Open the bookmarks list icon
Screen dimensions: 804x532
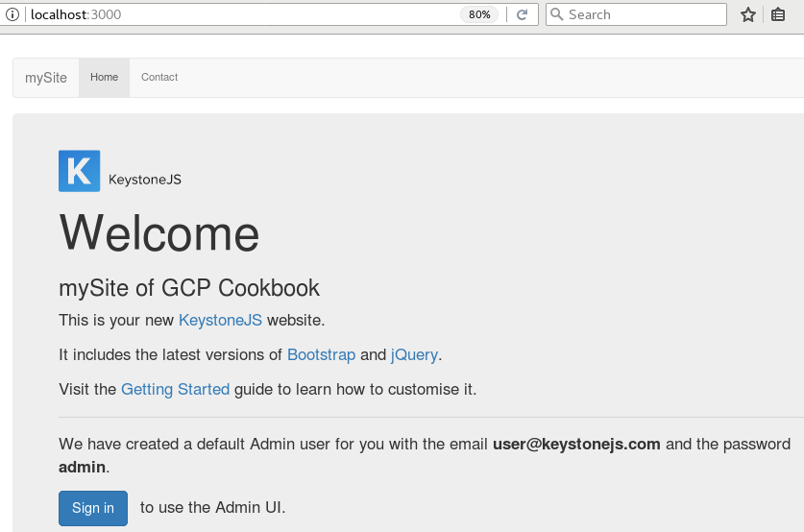point(778,14)
